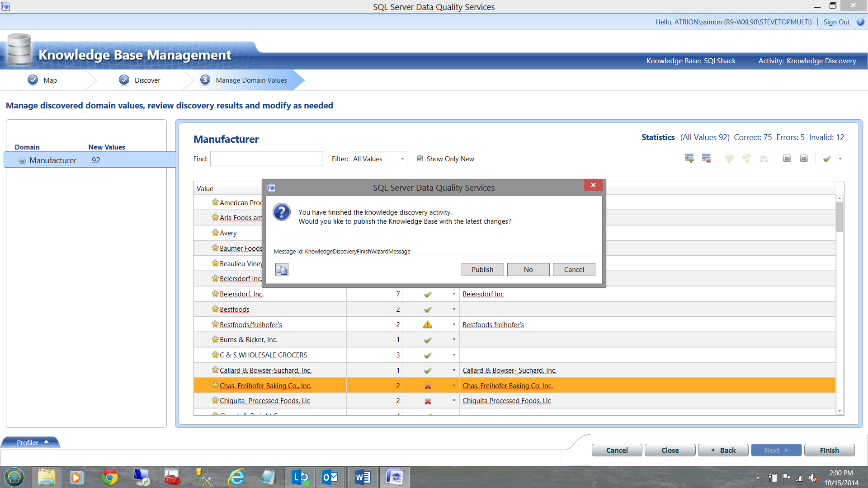868x488 pixels.
Task: Click inside the Find text field
Action: [x=266, y=159]
